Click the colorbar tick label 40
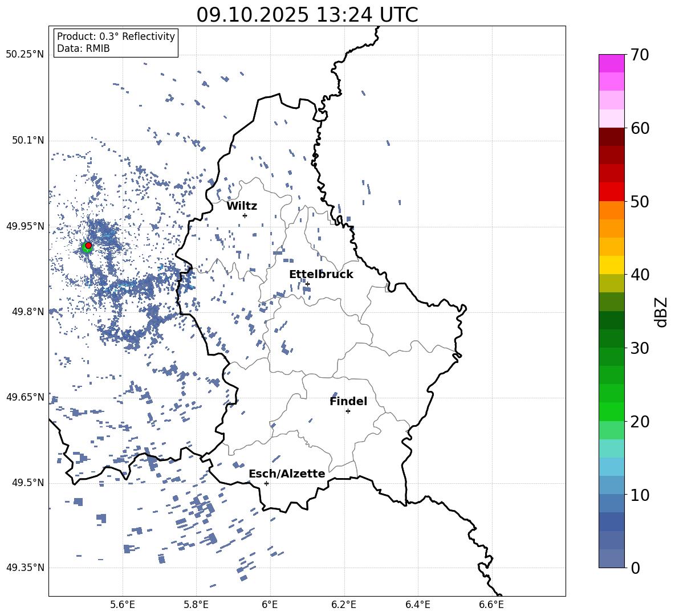675x616 pixels. pos(640,275)
